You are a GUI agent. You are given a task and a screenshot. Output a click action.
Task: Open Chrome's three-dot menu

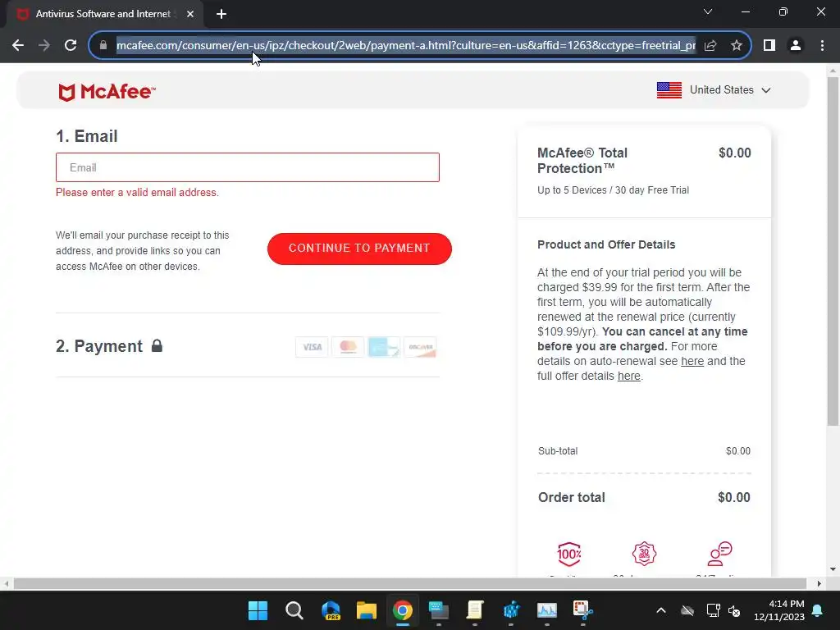tap(822, 46)
